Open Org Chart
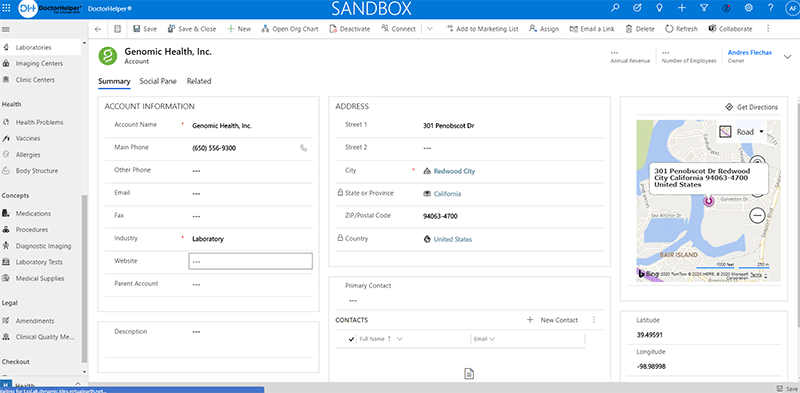The image size is (800, 393). (x=290, y=29)
